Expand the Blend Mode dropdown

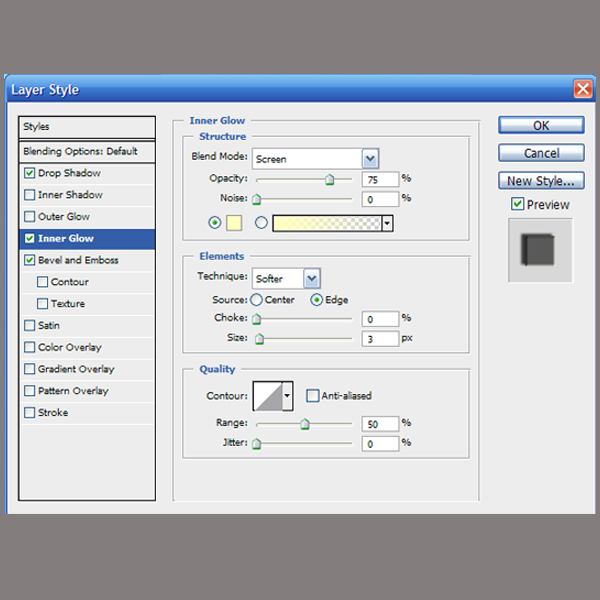coord(370,158)
